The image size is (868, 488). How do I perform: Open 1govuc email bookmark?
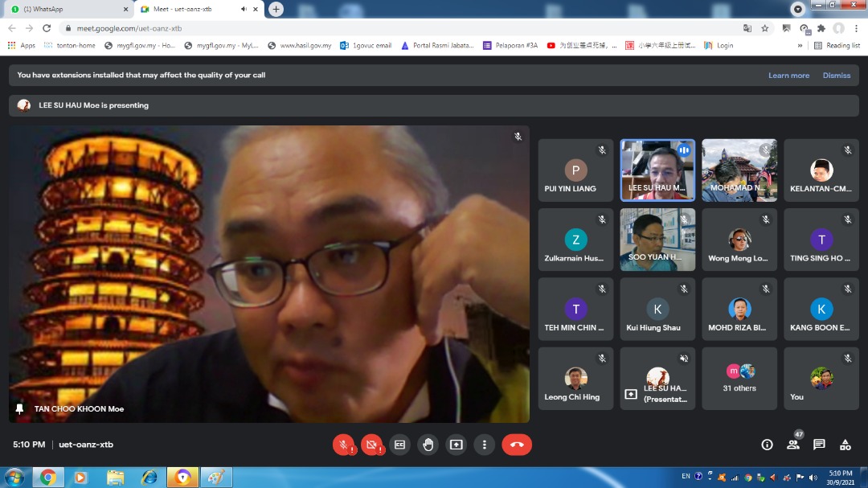coord(366,45)
